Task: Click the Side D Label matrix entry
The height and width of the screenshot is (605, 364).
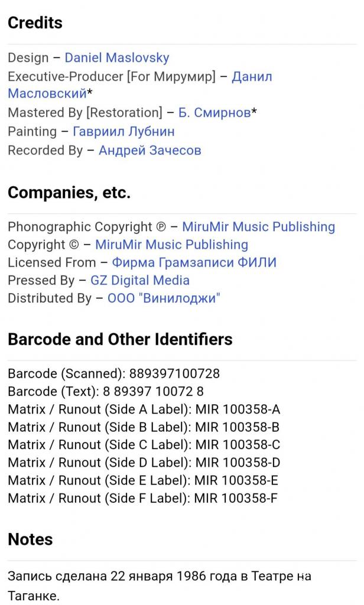Action: click(144, 463)
